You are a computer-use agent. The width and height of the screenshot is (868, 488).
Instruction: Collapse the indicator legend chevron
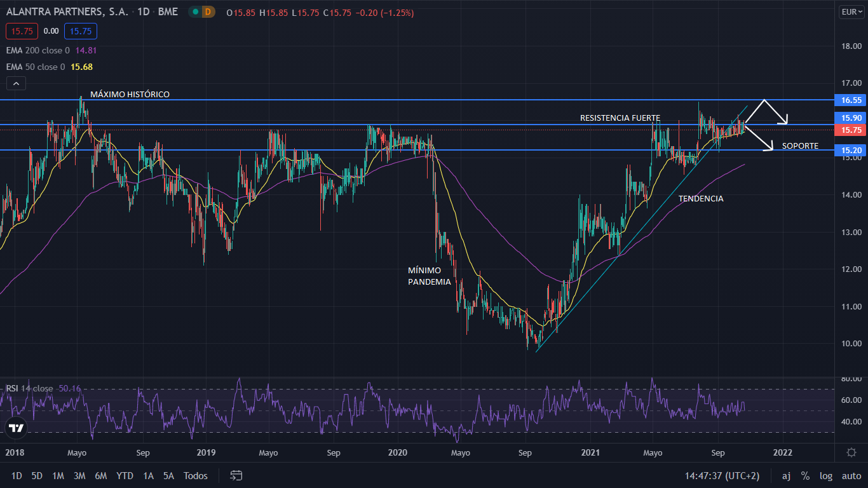tap(17, 83)
